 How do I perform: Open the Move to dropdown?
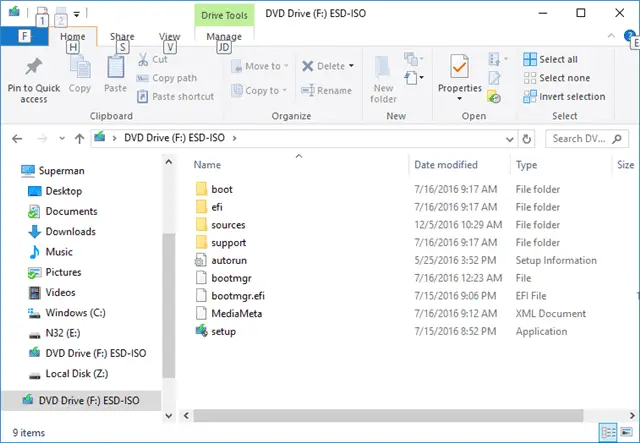[x=260, y=66]
